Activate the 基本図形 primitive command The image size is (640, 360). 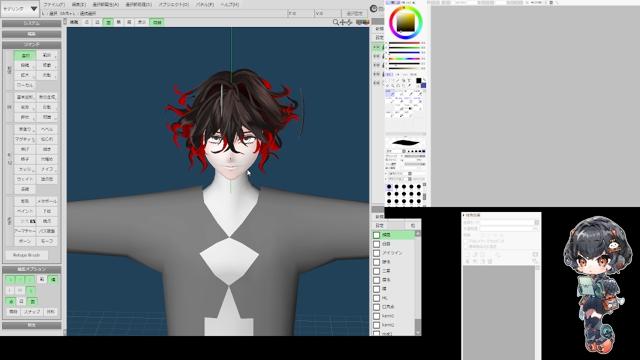click(25, 97)
